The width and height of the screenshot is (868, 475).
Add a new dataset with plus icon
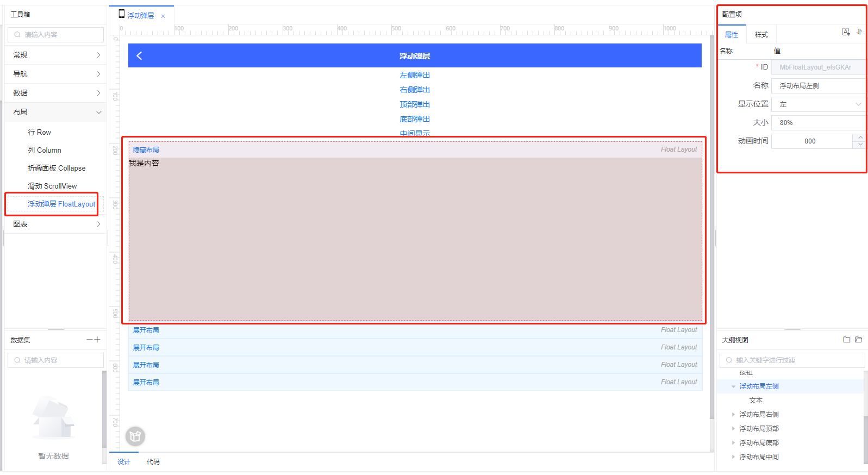(98, 340)
